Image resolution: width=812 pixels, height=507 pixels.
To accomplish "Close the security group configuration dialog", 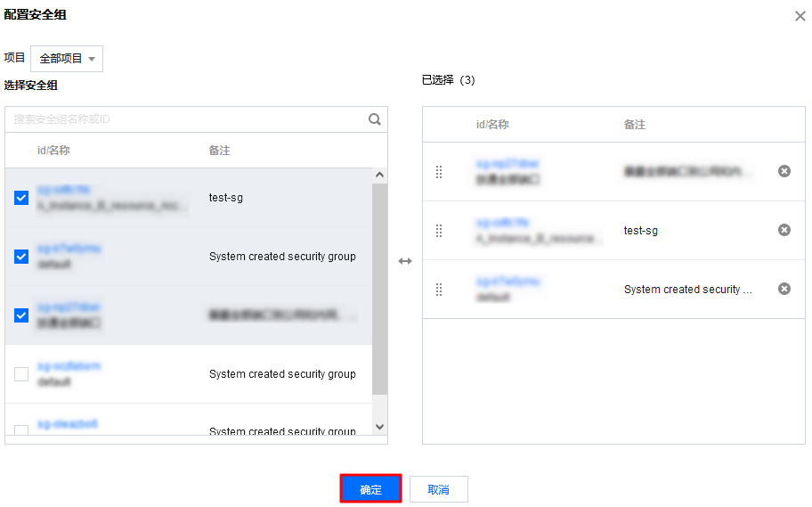I will 800,16.
